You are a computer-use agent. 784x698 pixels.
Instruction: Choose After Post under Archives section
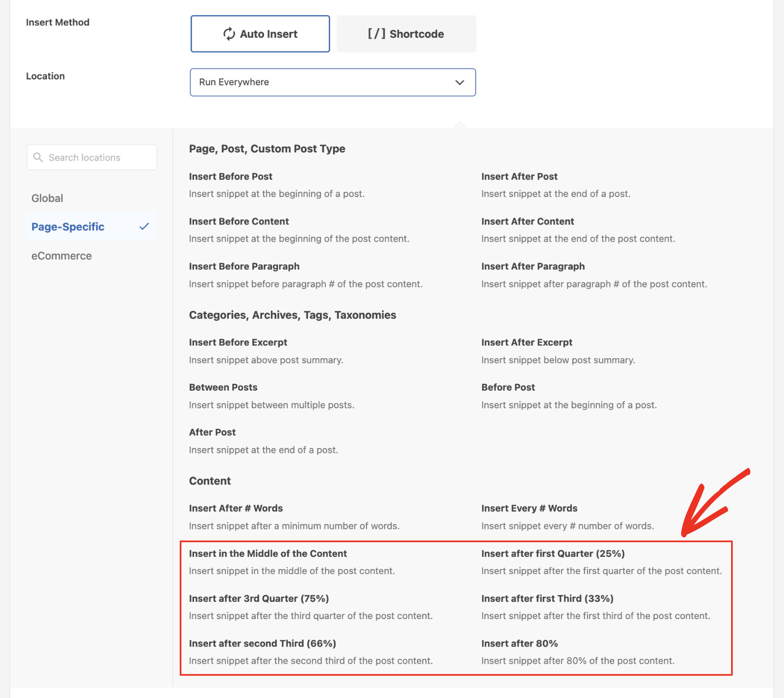213,432
